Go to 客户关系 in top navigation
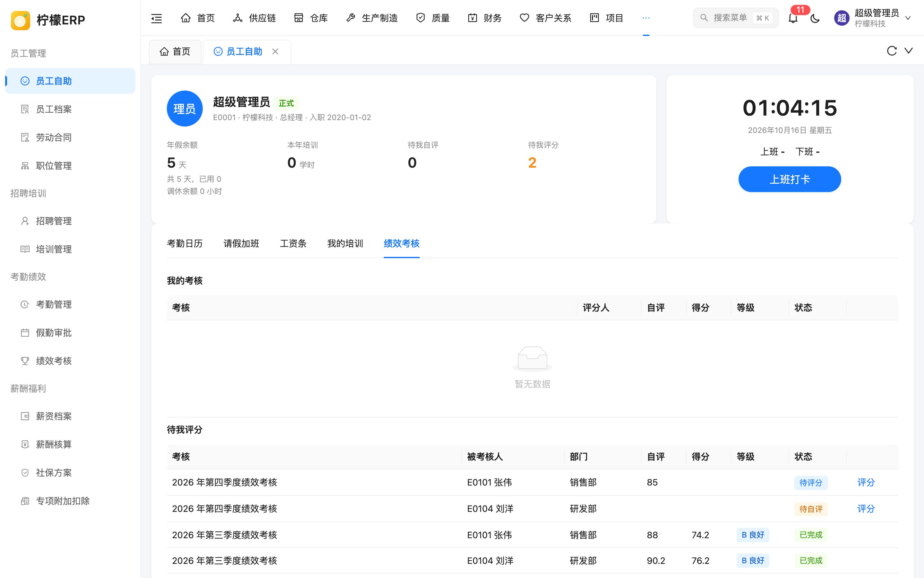This screenshot has width=924, height=578. 546,18
